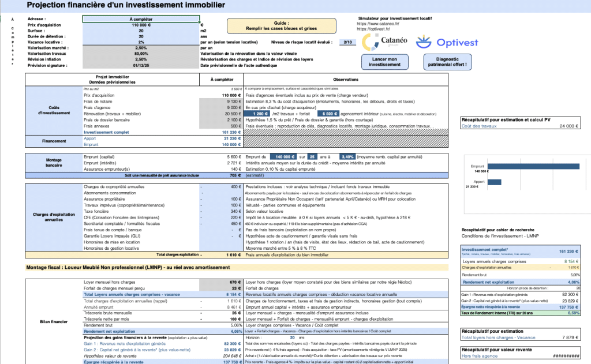591x364 pixels.
Task: Select the 'Loyer mensuel hors charges' 670 € cell
Action: coord(221,282)
